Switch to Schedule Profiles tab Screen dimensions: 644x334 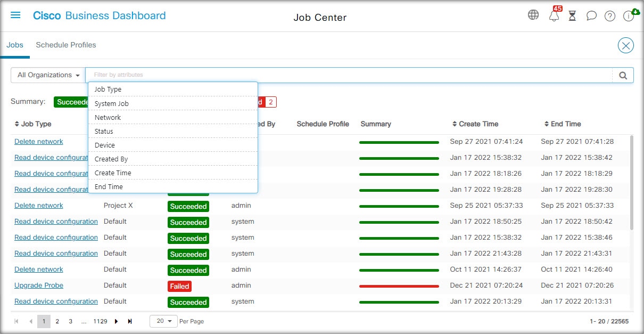[x=66, y=45]
